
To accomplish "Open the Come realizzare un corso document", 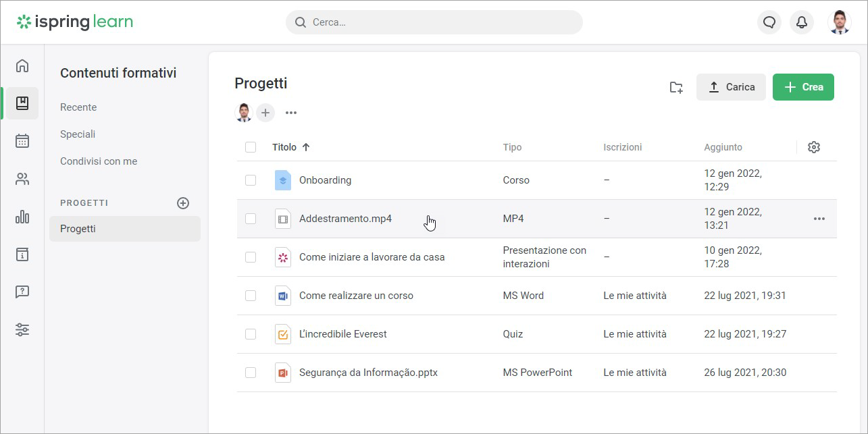I will [x=356, y=296].
